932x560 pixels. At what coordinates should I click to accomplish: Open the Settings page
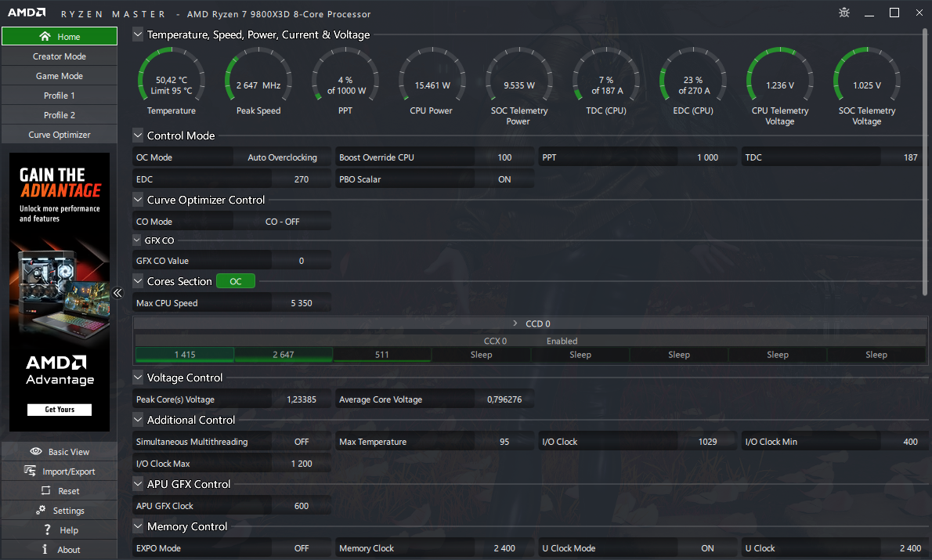60,510
